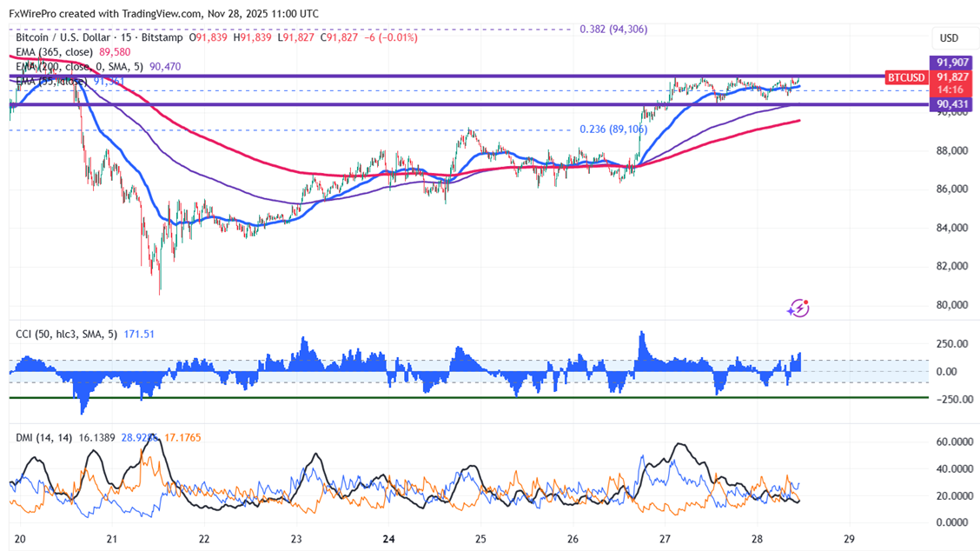
Task: Click the 91,907 price tag
Action: [x=952, y=63]
